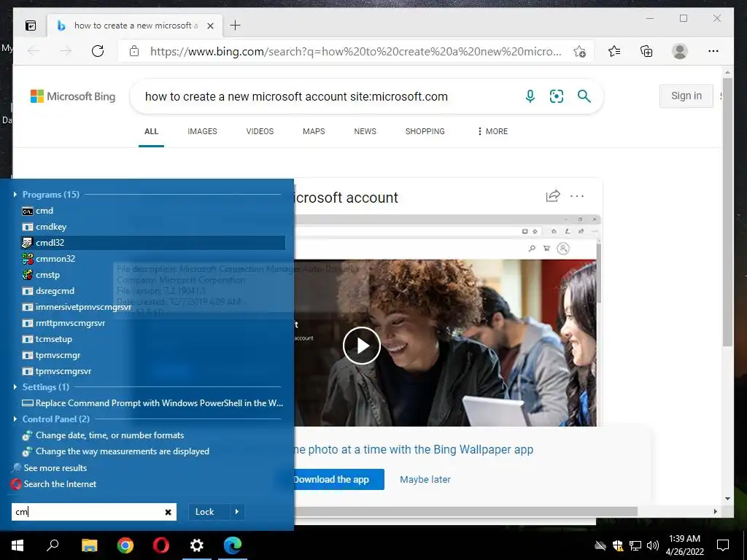Click the share icon on result card
The width and height of the screenshot is (747, 560).
point(553,195)
